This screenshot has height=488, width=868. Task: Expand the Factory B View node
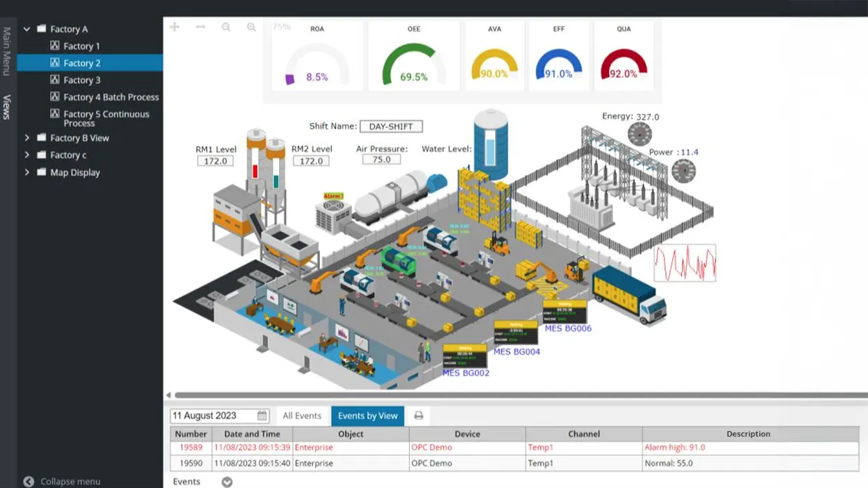tap(27, 138)
